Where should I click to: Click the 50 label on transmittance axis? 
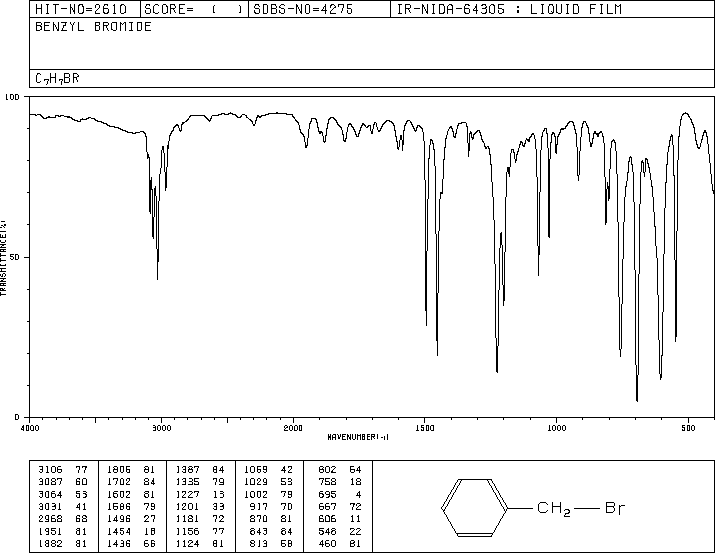(x=15, y=257)
